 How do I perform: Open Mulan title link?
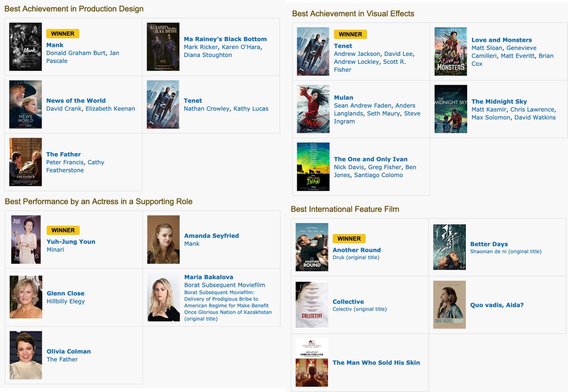tap(344, 97)
